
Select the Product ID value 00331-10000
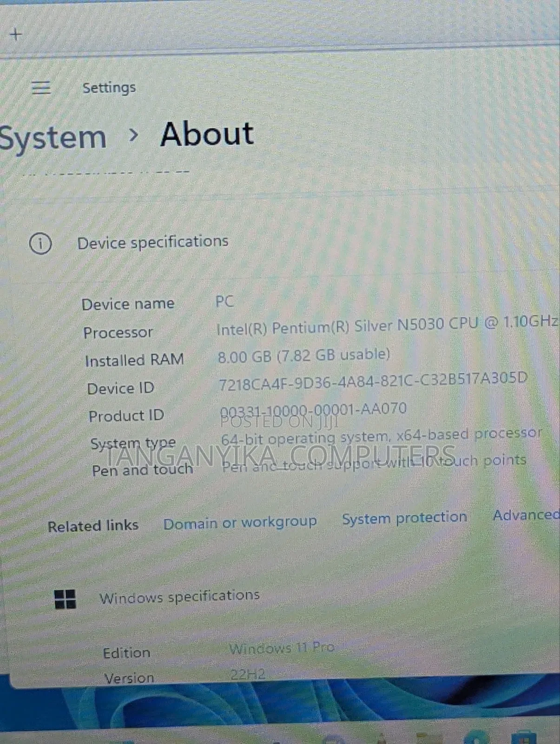point(313,410)
